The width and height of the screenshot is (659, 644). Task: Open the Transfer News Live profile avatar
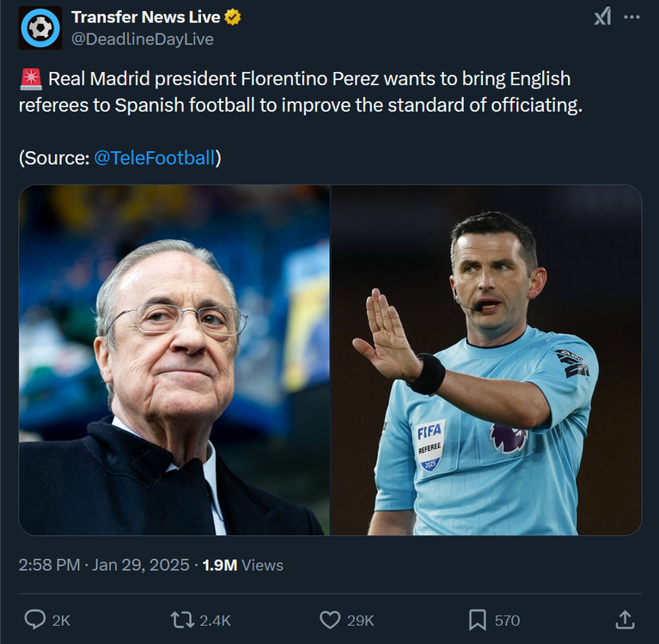tap(40, 28)
